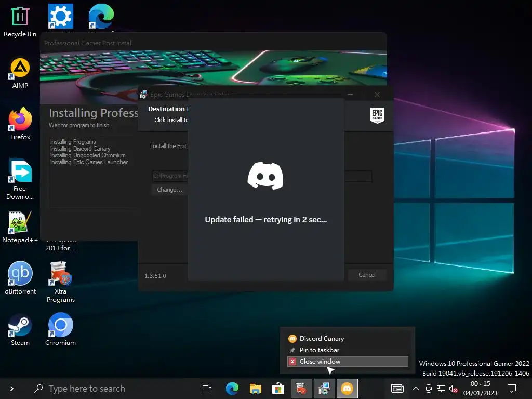
Task: Switch to Epic Games setup taskbar button
Action: point(324,389)
